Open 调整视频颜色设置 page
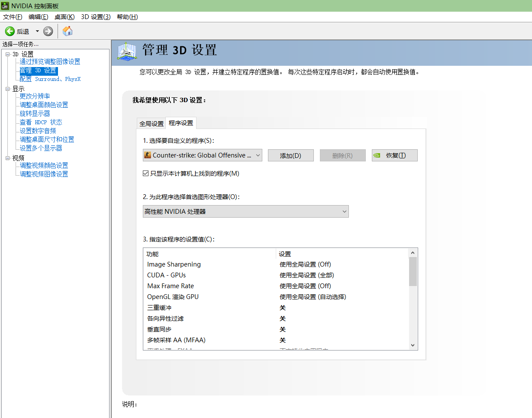The image size is (532, 418). pyautogui.click(x=44, y=165)
